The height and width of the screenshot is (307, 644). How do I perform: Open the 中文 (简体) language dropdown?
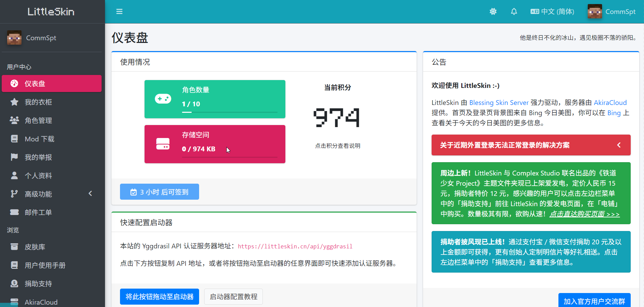click(552, 12)
